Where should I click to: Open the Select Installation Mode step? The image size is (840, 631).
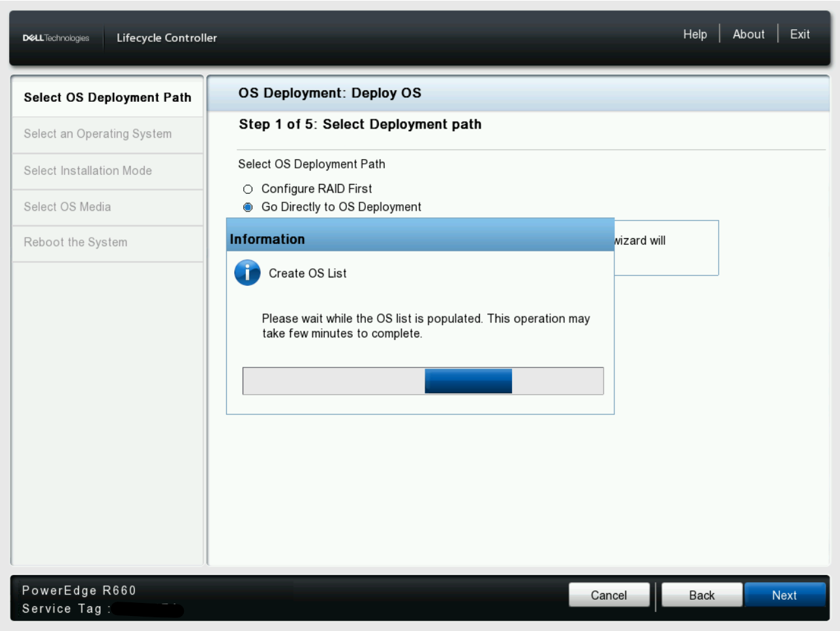click(x=108, y=171)
